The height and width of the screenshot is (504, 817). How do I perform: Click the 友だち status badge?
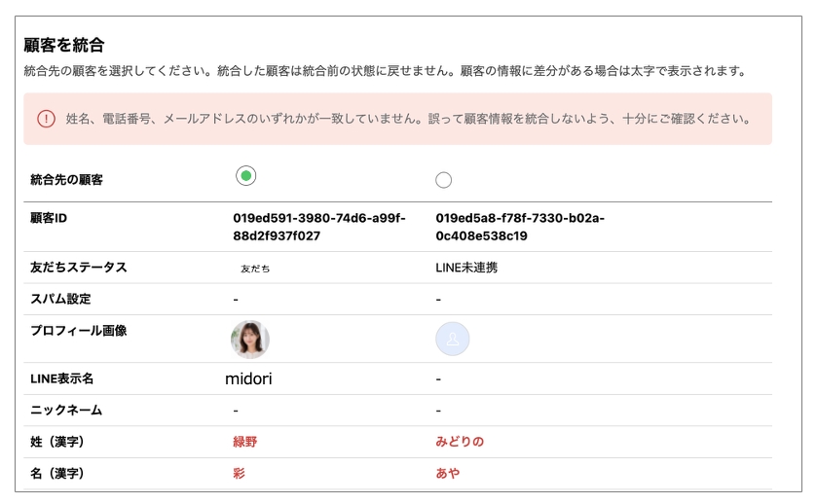click(x=255, y=269)
